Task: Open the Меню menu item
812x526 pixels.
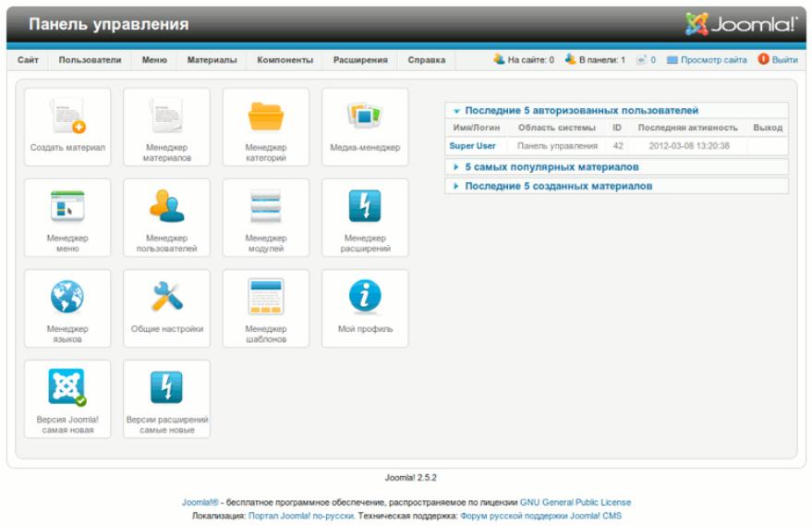Action: [154, 60]
